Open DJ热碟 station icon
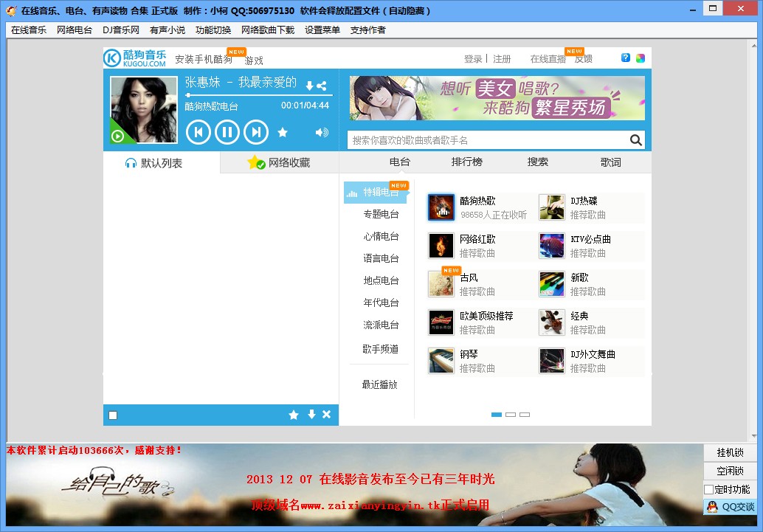 [x=552, y=207]
